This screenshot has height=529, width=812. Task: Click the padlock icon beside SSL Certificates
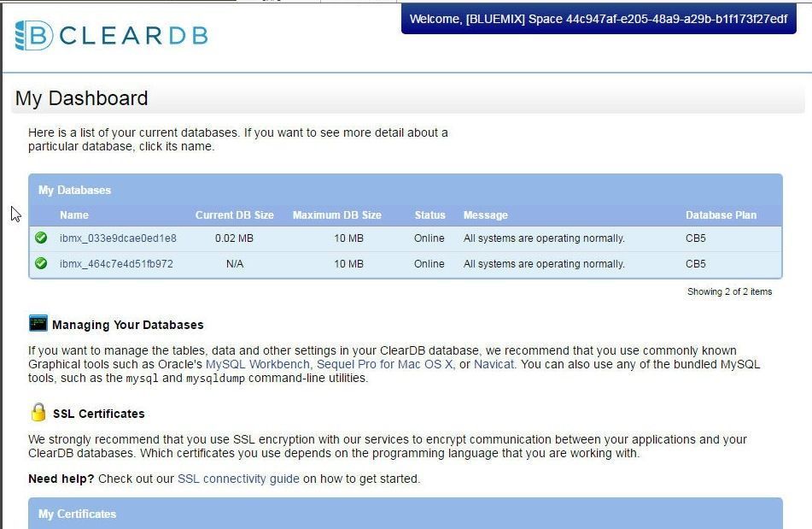point(38,413)
